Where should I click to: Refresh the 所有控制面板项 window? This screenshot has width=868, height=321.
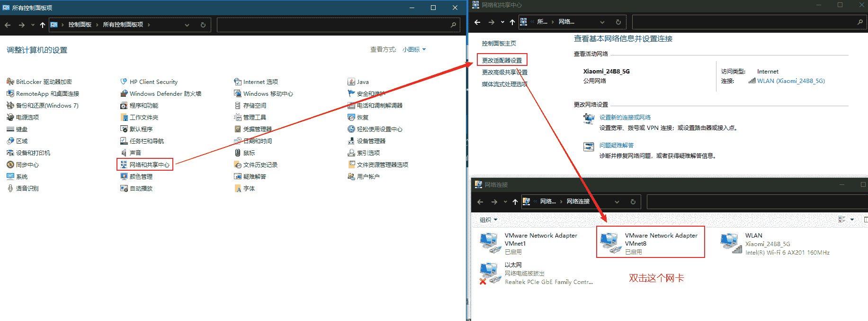tap(203, 25)
